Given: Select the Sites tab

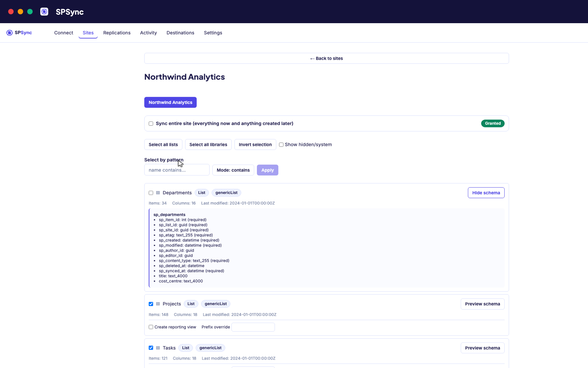Looking at the screenshot, I should [x=88, y=33].
